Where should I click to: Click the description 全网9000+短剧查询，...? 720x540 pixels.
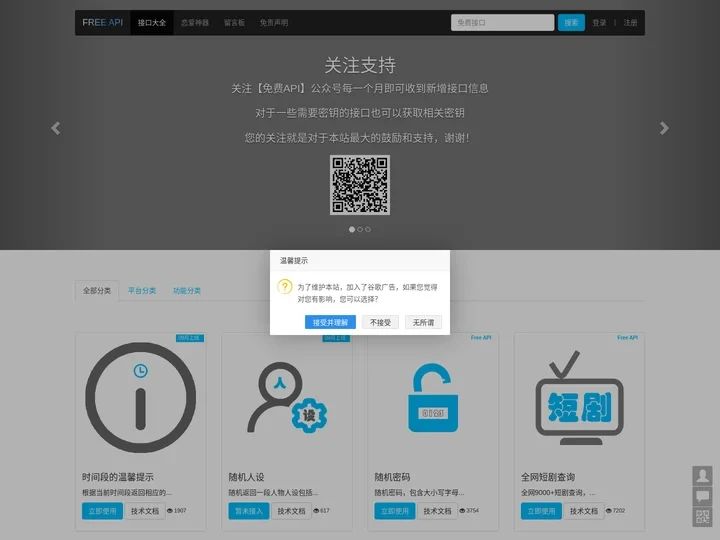tap(558, 493)
